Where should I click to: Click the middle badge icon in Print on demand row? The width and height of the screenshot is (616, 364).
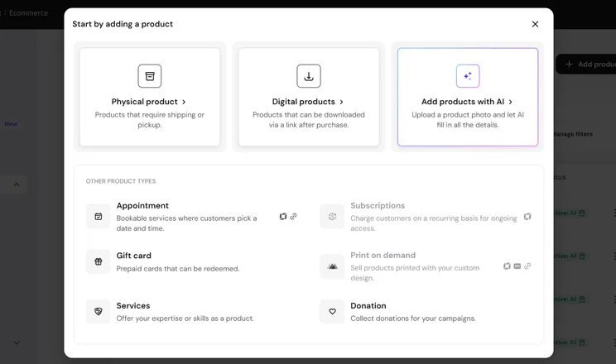pos(517,266)
